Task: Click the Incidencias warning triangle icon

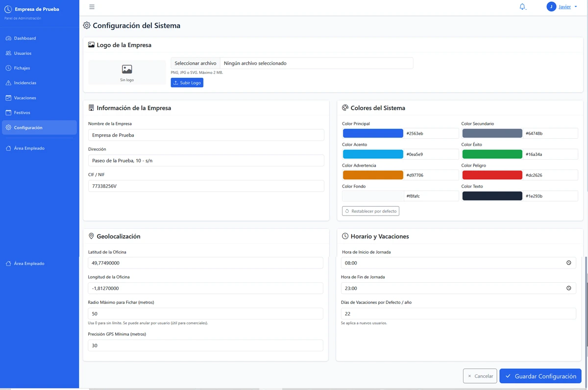Action: pyautogui.click(x=8, y=83)
